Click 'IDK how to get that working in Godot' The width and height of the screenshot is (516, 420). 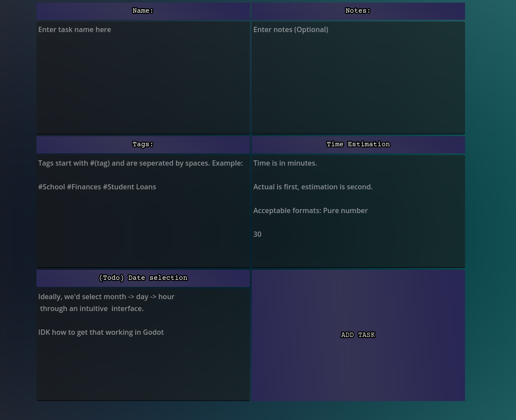click(x=101, y=332)
